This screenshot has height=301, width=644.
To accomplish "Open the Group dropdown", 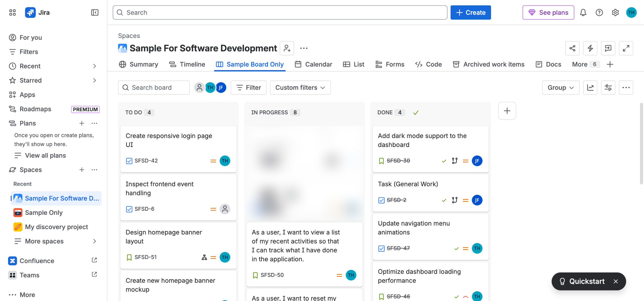I will 561,87.
